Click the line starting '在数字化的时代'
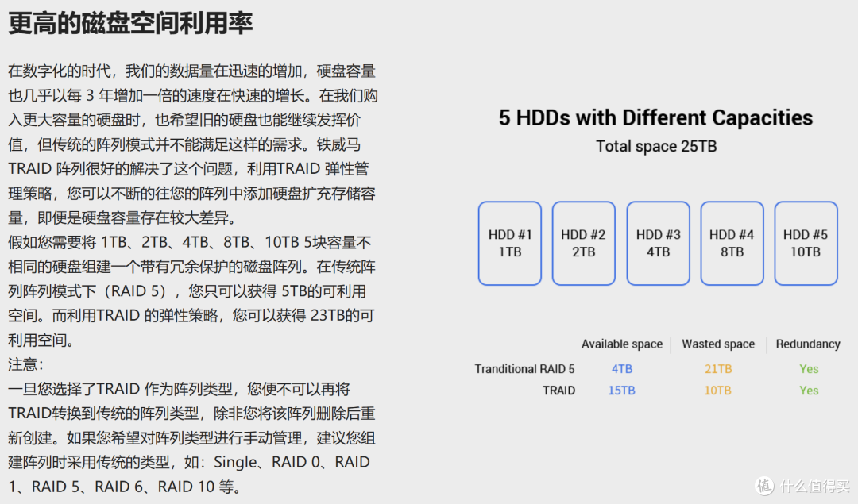 [x=191, y=71]
